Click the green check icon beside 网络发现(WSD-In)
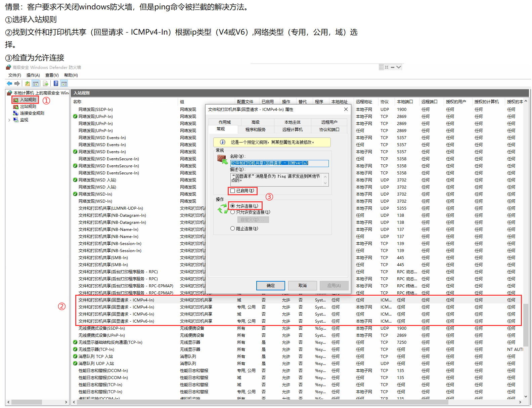 point(75,194)
